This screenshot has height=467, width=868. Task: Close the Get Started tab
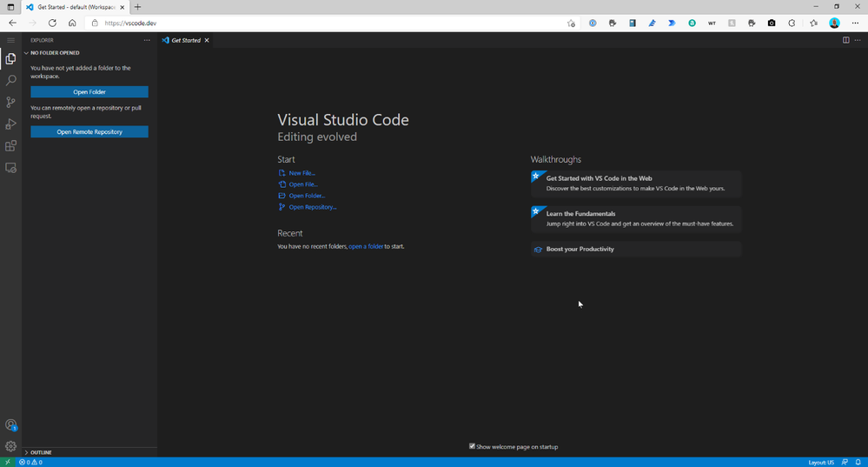coord(207,41)
